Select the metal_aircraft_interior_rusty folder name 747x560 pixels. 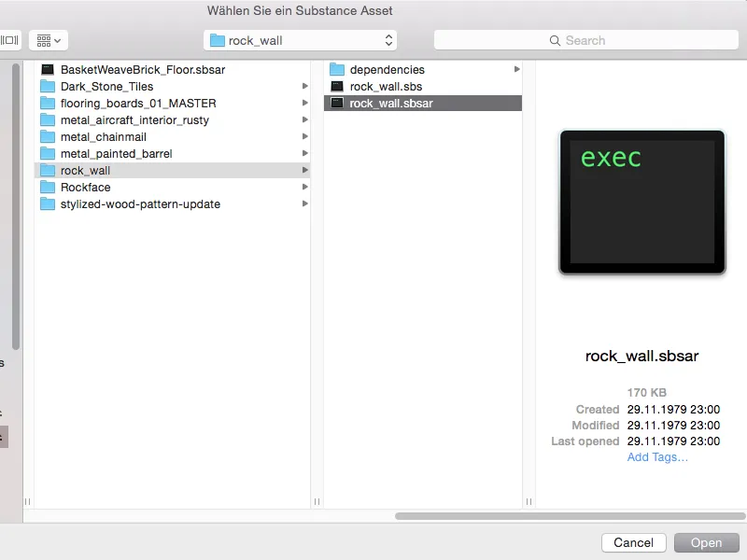point(134,120)
